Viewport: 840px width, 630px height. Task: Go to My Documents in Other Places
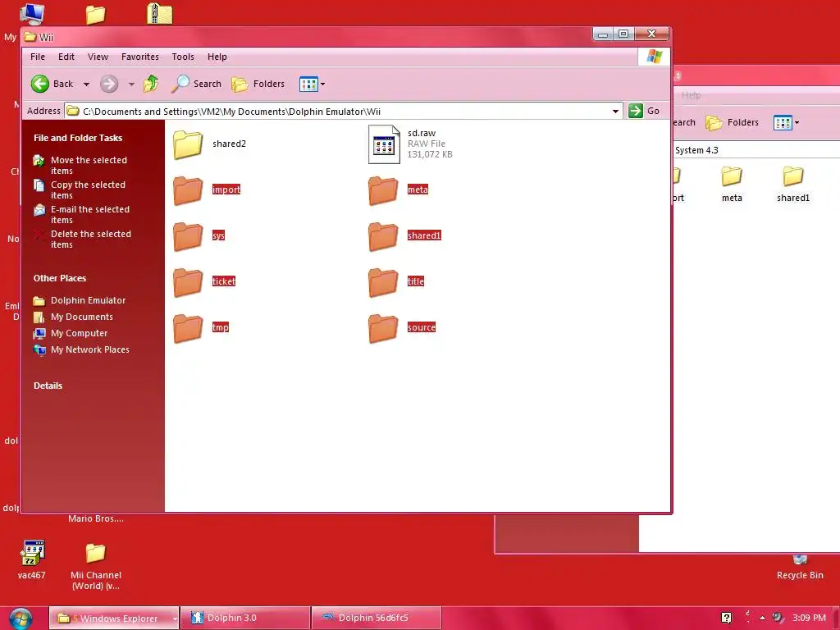point(81,317)
